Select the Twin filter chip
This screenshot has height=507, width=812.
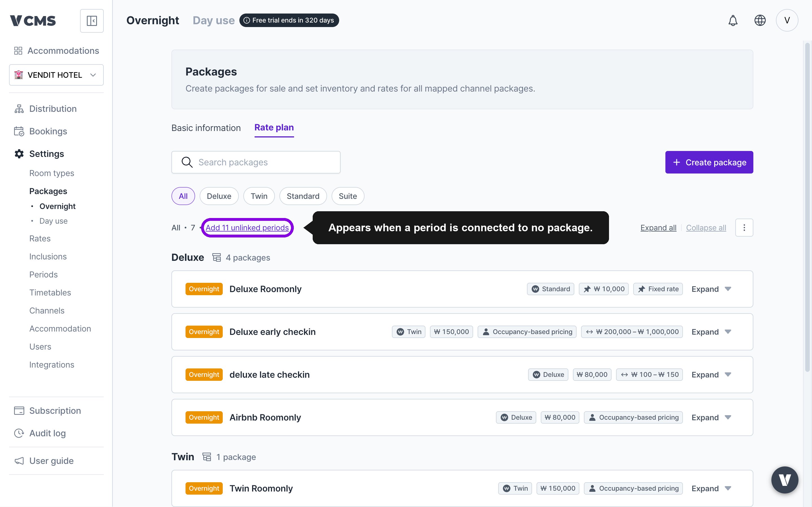(259, 196)
